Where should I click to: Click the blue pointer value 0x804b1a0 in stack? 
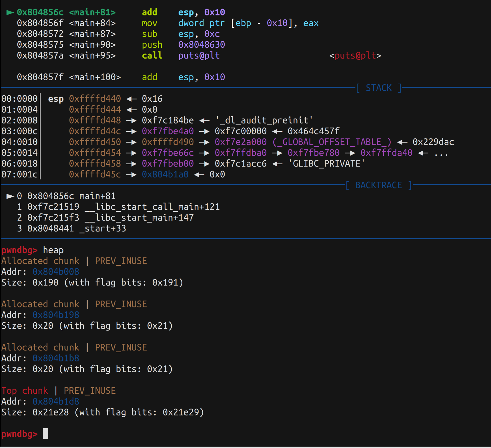pyautogui.click(x=165, y=174)
